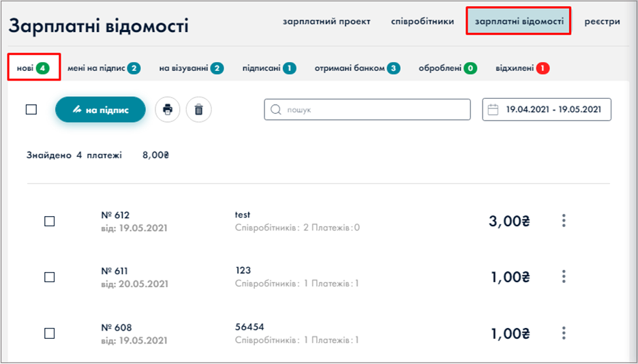Click the calendar icon in date range
This screenshot has width=638, height=364.
click(x=494, y=109)
